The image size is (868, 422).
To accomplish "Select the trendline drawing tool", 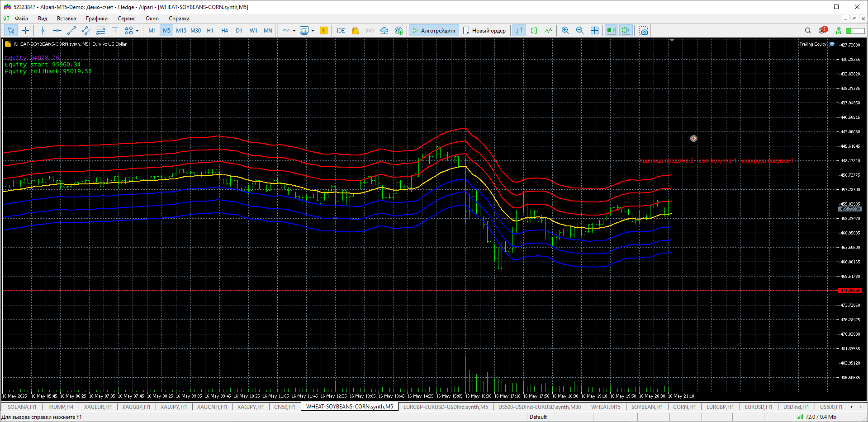I will point(71,31).
